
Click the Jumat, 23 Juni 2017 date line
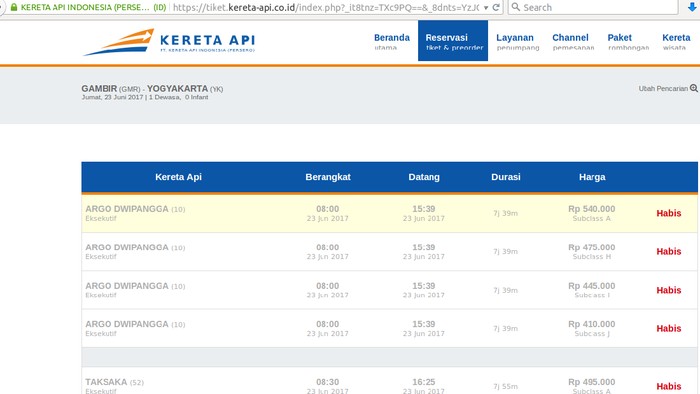(x=145, y=97)
